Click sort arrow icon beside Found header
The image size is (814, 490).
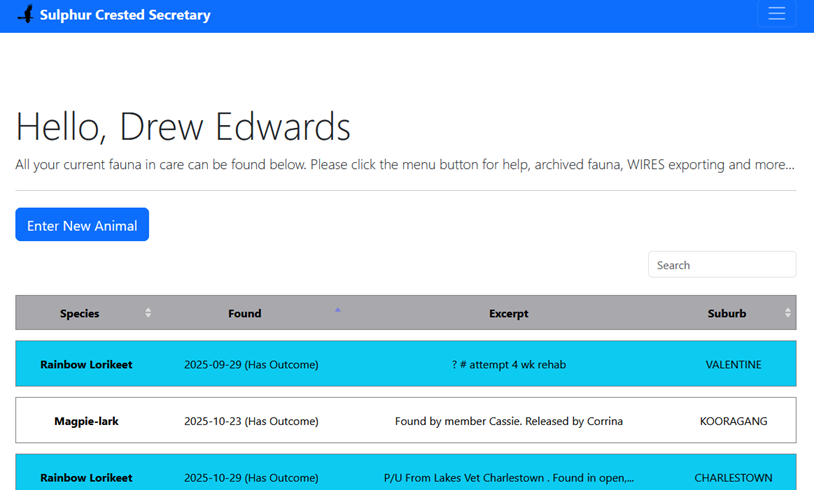[338, 310]
